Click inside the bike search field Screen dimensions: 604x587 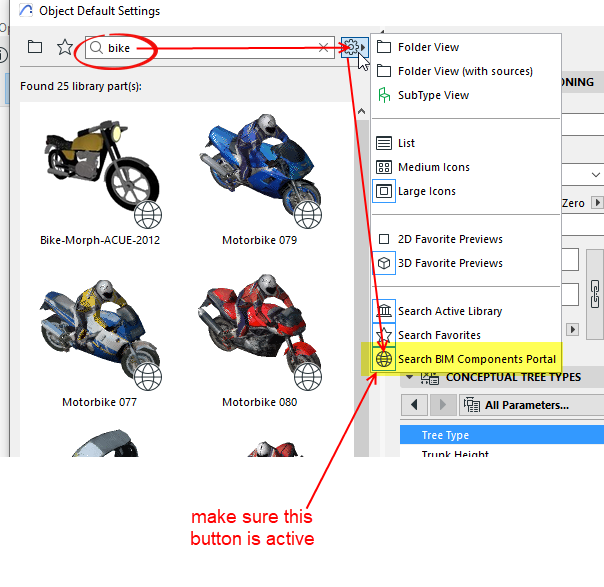click(210, 48)
